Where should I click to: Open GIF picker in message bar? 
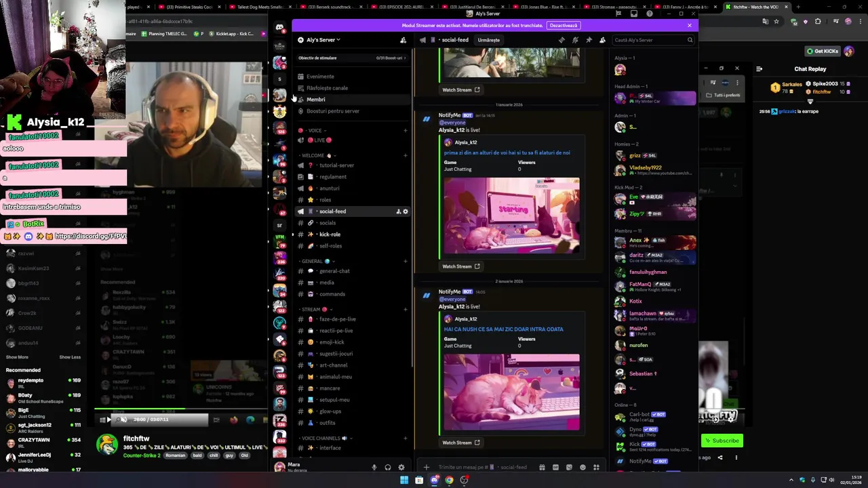coord(555,467)
